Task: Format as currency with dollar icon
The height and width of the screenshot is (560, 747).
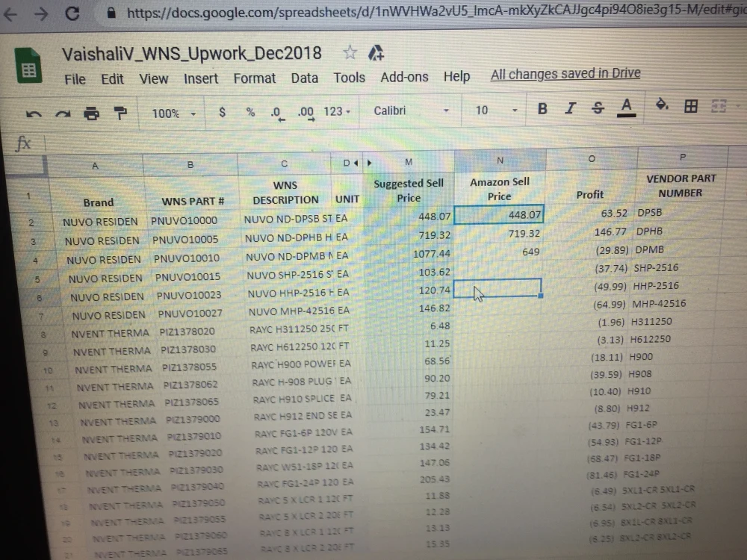Action: (222, 113)
